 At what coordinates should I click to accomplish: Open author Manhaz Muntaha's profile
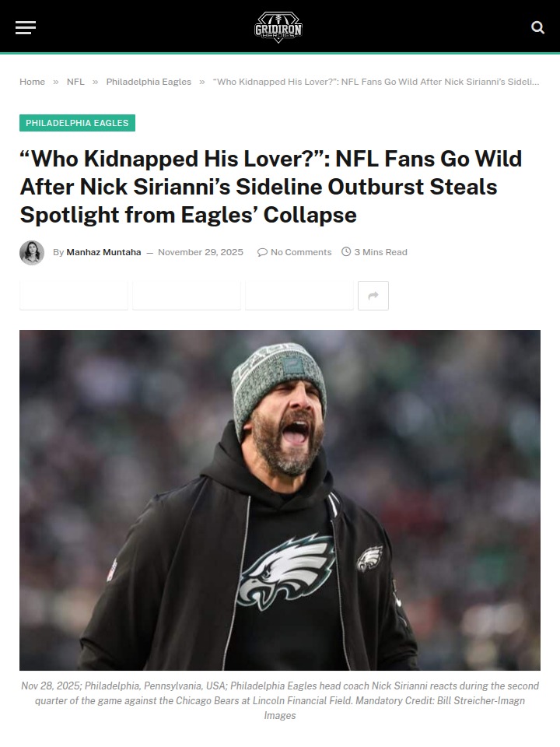pyautogui.click(x=103, y=252)
